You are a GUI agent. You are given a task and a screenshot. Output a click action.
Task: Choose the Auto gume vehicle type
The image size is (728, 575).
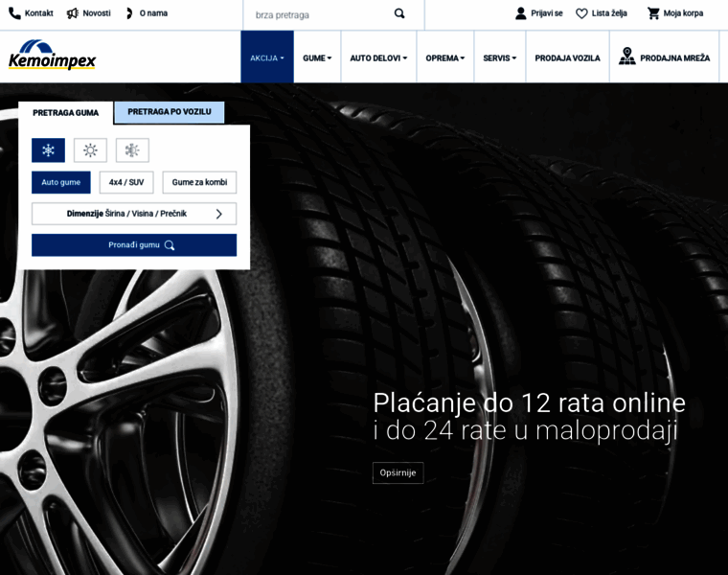[x=60, y=182]
